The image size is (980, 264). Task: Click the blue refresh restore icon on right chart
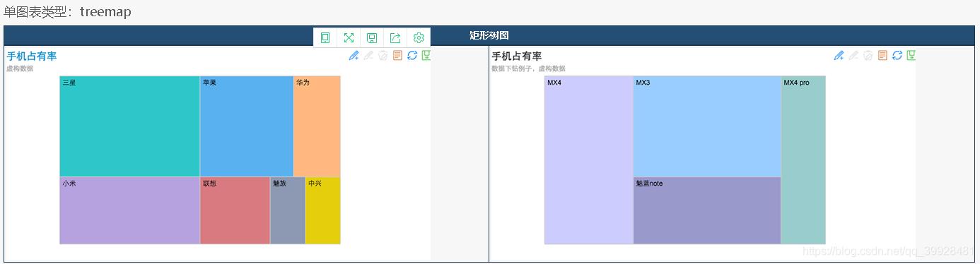pos(897,55)
